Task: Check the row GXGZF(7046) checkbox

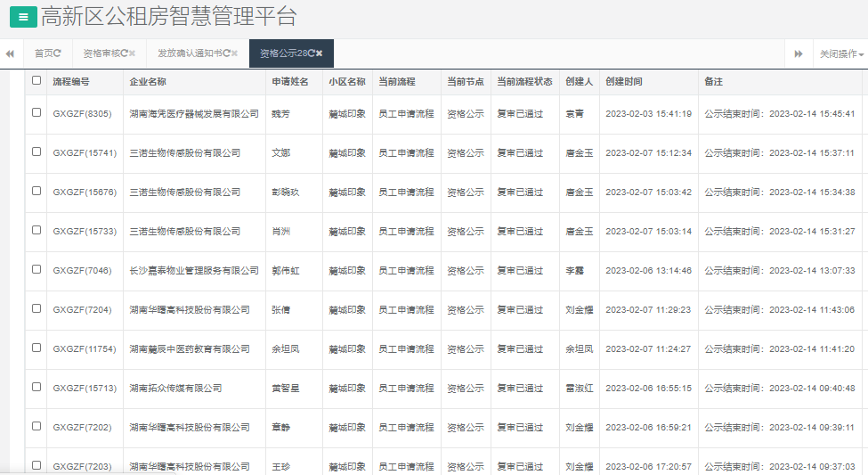Action: point(37,269)
